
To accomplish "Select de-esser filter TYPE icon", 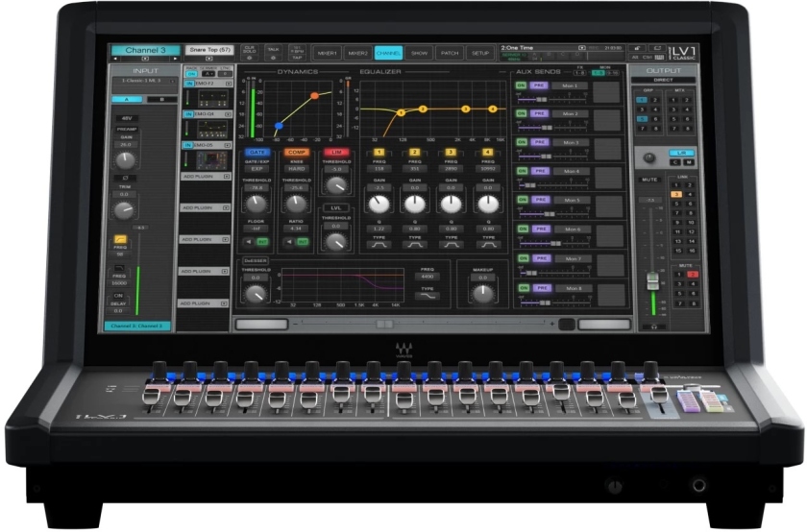I will (x=428, y=297).
